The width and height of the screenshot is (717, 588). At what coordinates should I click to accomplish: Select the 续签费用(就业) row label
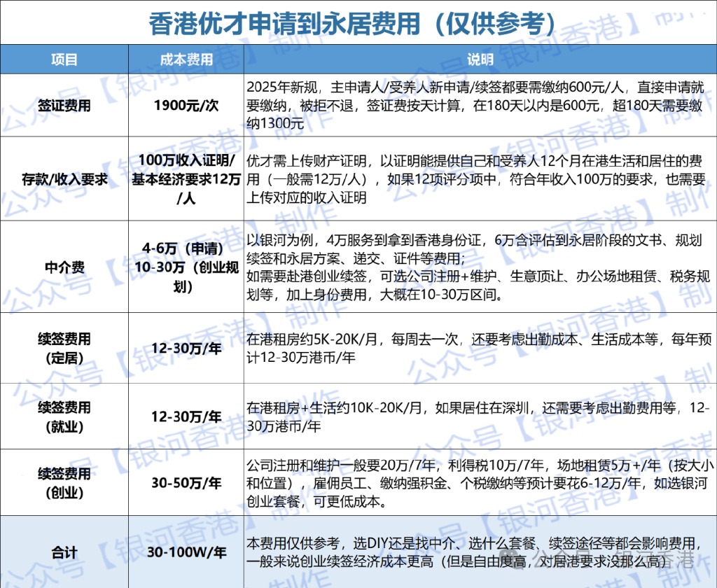[64, 416]
